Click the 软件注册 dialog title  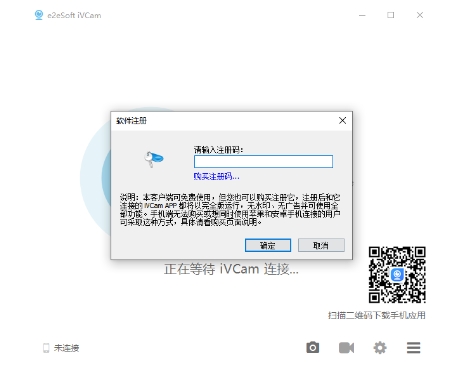click(x=131, y=120)
